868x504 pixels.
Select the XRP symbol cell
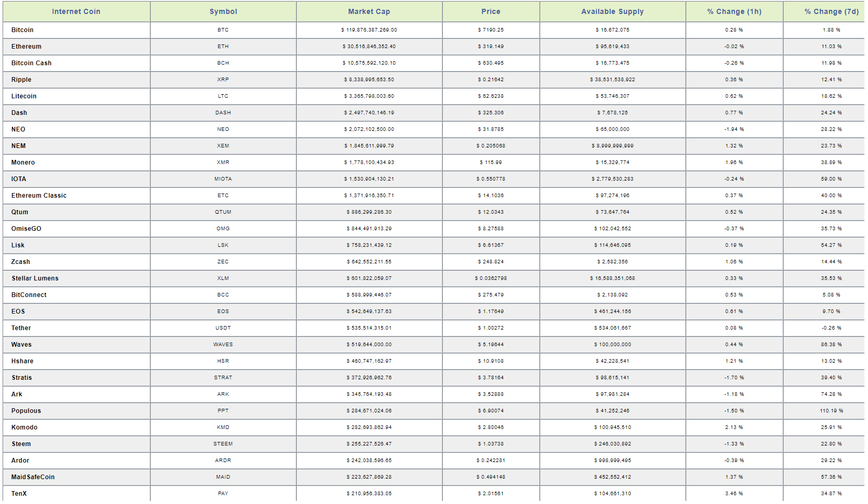click(223, 80)
